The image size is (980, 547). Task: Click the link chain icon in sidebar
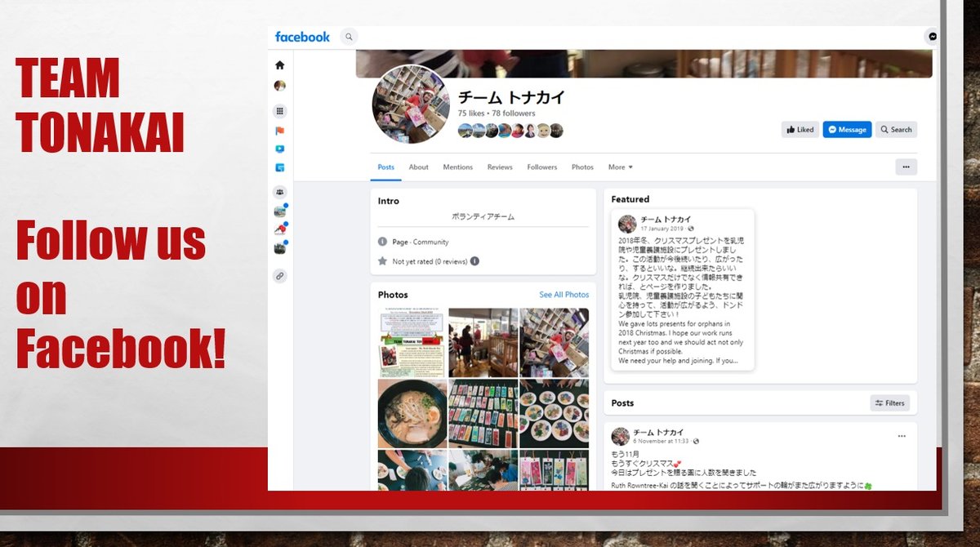tap(280, 276)
